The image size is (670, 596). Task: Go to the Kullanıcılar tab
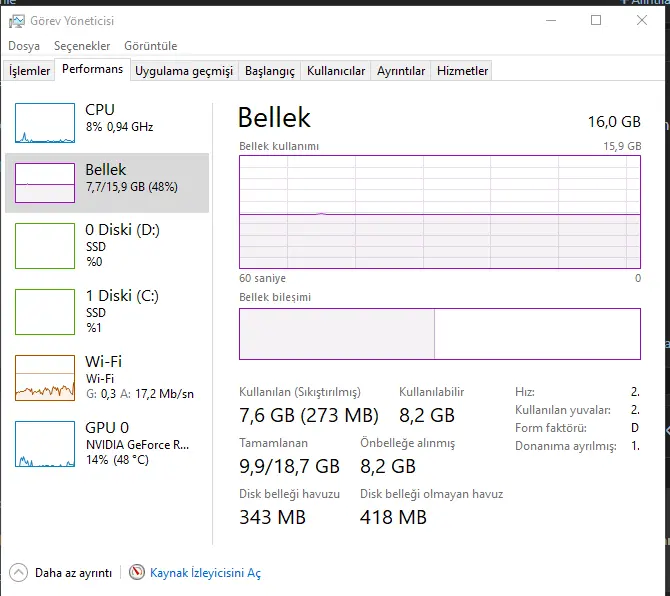336,70
